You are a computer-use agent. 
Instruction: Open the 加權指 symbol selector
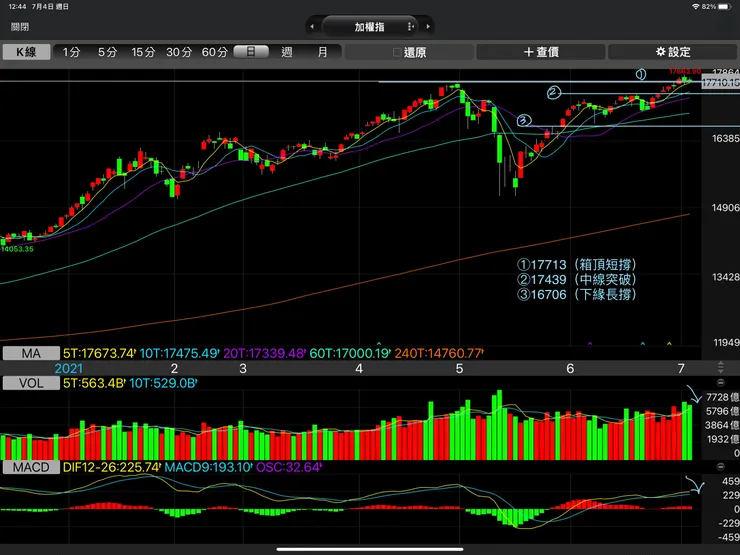click(370, 27)
